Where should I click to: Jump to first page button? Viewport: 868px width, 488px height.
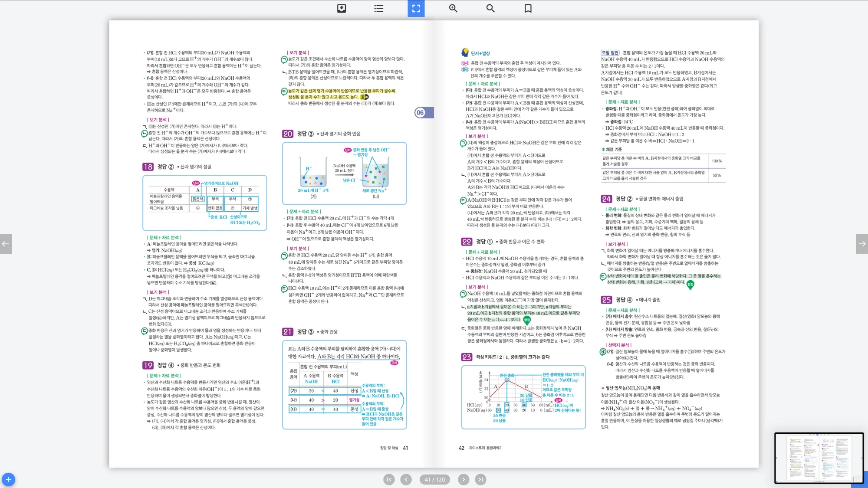click(x=389, y=479)
